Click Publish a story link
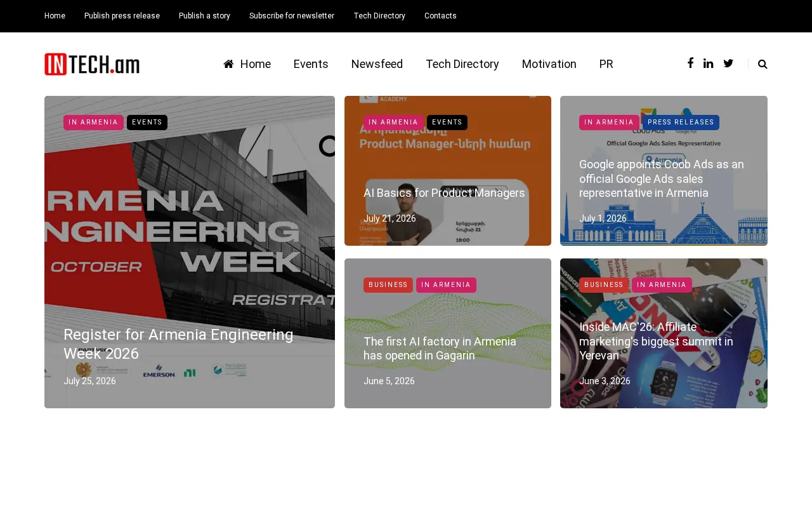This screenshot has width=812, height=508. tap(204, 16)
